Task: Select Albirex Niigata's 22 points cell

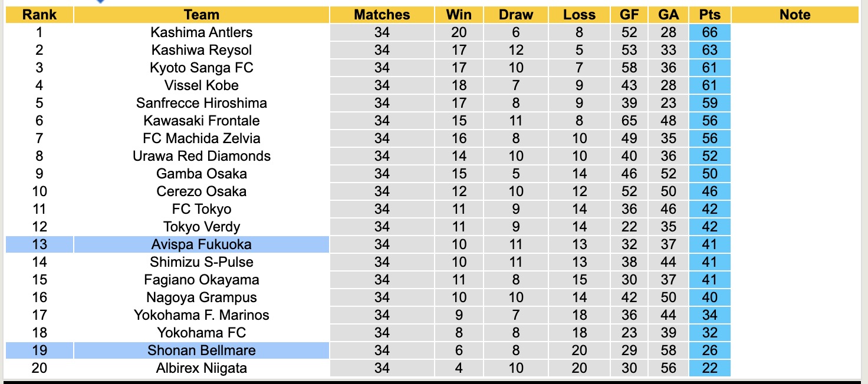Action: [709, 368]
